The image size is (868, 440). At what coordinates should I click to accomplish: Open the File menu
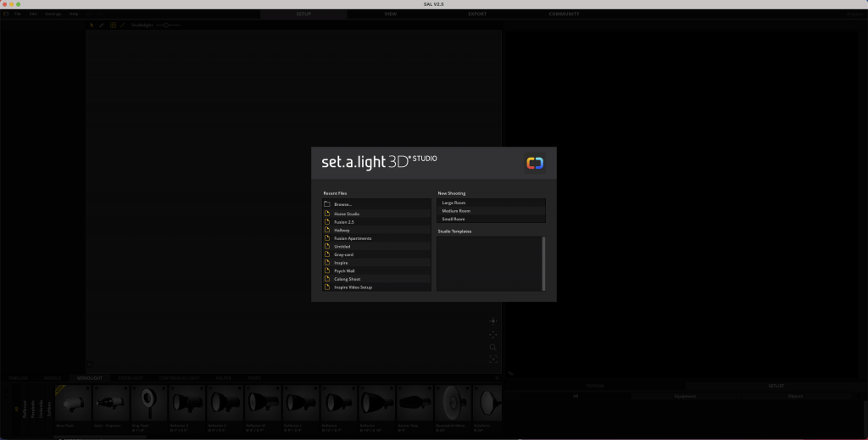tap(18, 14)
